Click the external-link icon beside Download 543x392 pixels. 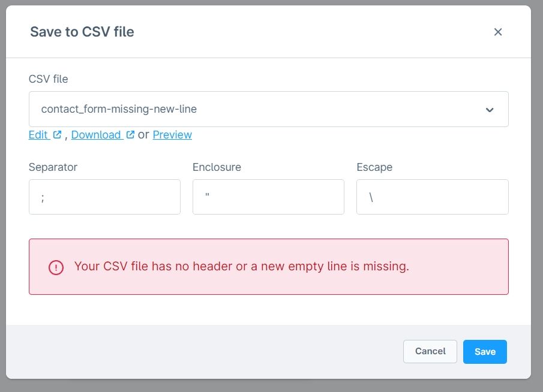tap(130, 135)
